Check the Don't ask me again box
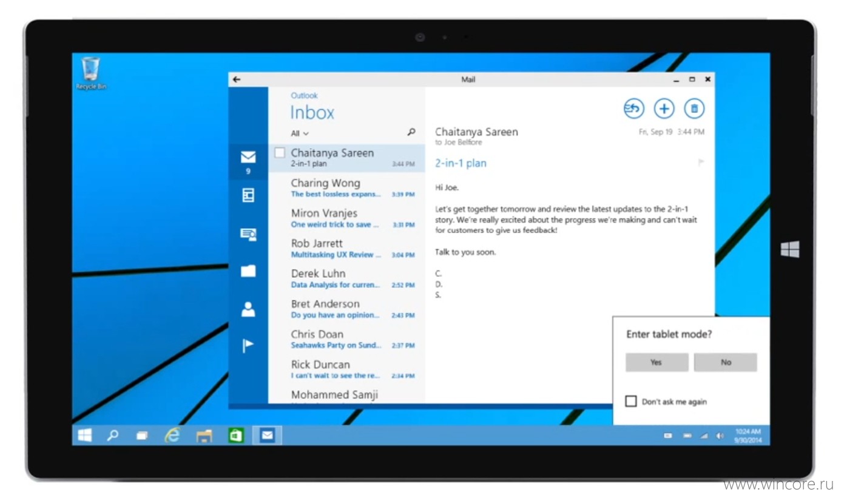This screenshot has height=504, width=844. [x=631, y=402]
